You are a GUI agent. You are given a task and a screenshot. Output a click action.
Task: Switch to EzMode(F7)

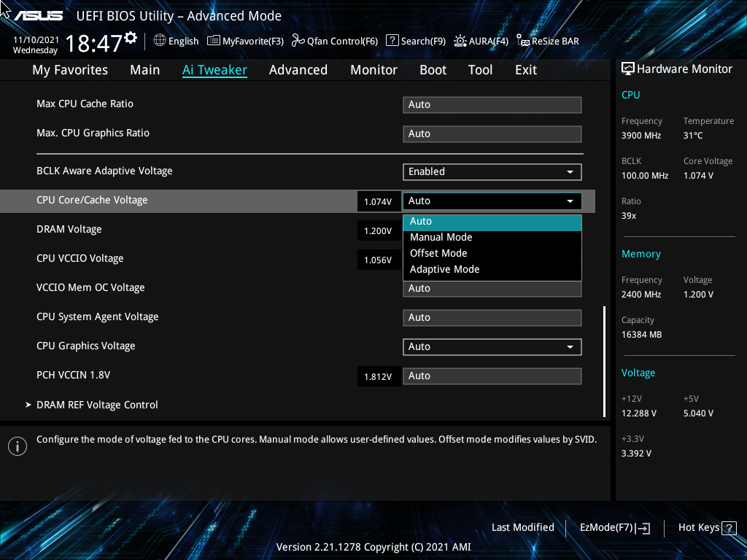(614, 528)
